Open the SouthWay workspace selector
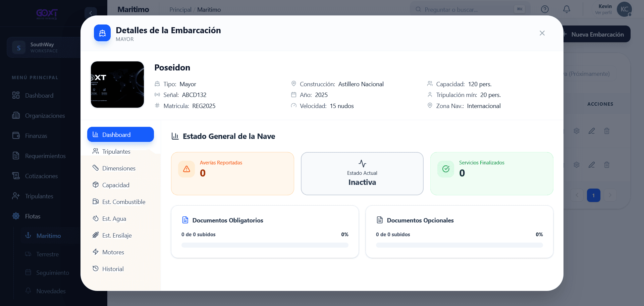 point(44,47)
